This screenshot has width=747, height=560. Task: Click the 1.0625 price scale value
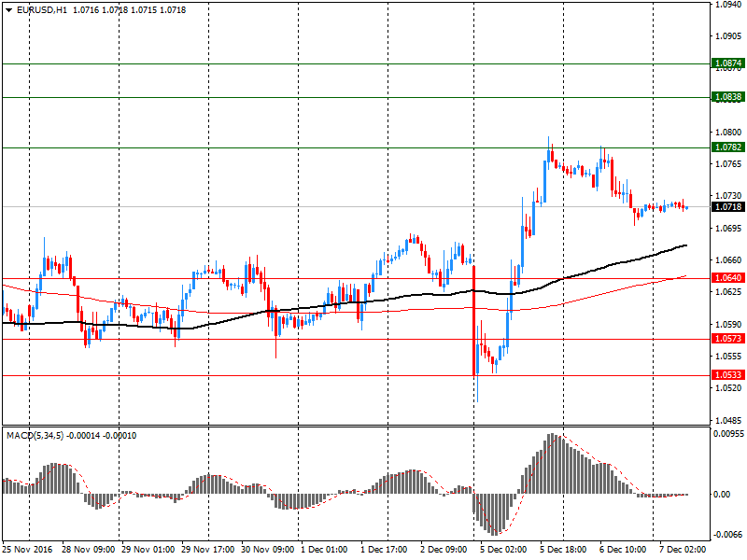click(x=728, y=292)
